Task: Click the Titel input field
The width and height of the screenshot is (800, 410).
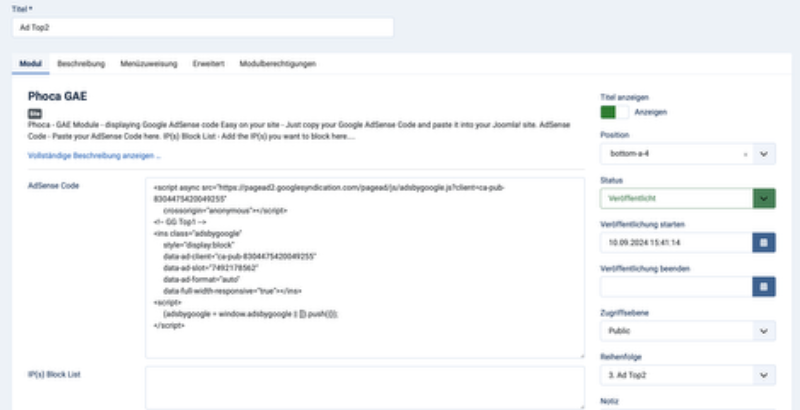Action: pyautogui.click(x=203, y=28)
